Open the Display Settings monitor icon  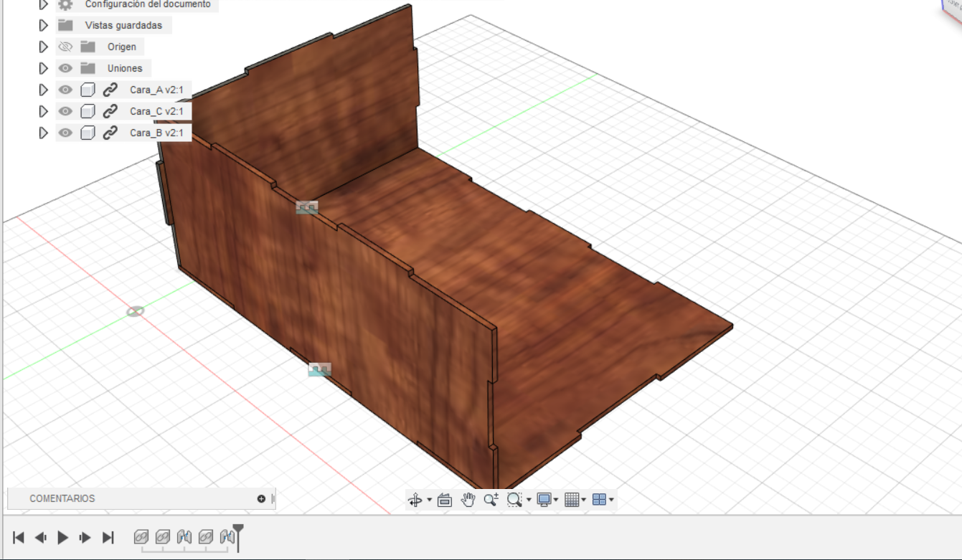coord(544,500)
